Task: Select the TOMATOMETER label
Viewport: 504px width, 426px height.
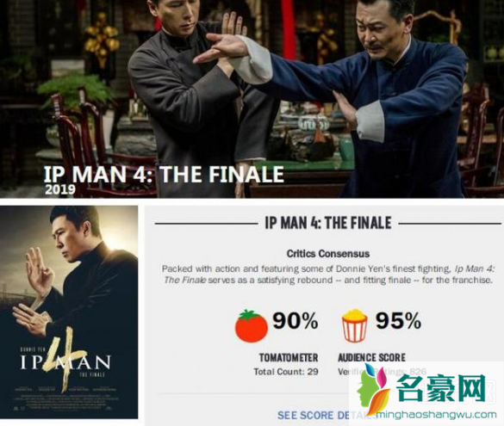Action: pos(289,358)
